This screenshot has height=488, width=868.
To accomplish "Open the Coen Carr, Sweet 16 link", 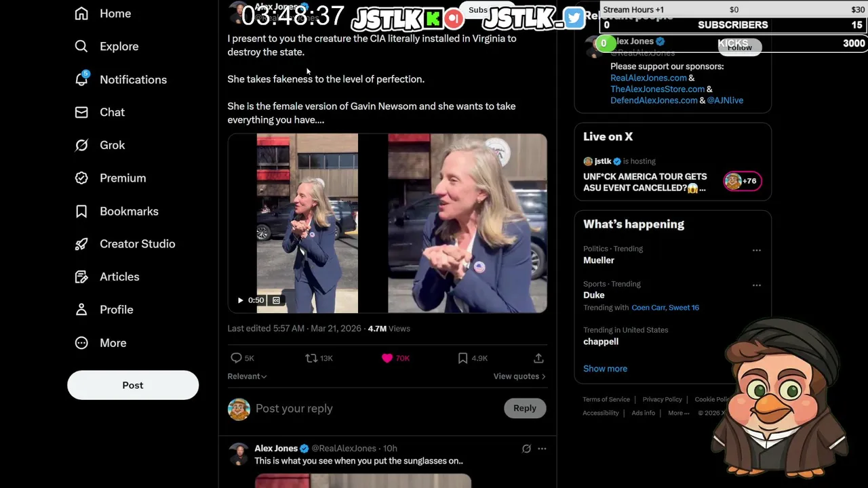I will (x=665, y=308).
